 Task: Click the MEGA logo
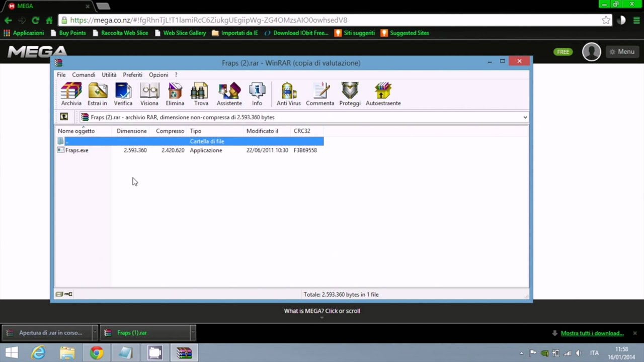pyautogui.click(x=37, y=52)
